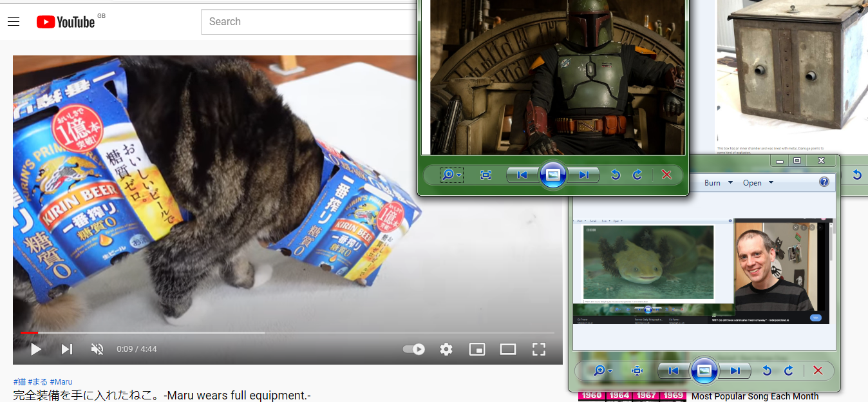Click the Maru wears full equipment title
Image resolution: width=868 pixels, height=402 pixels.
tap(162, 395)
